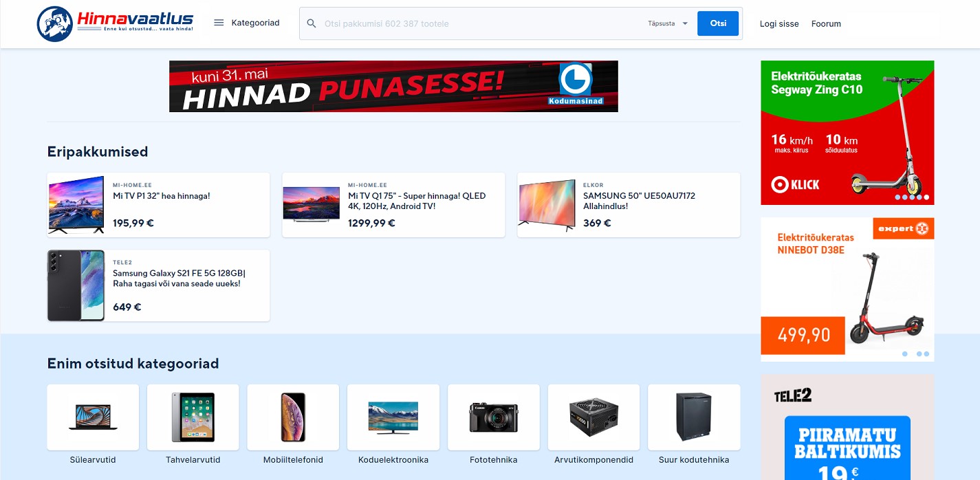980x480 pixels.
Task: Click the Tele2 Piiramatu Baltikumis ad
Action: click(x=847, y=427)
